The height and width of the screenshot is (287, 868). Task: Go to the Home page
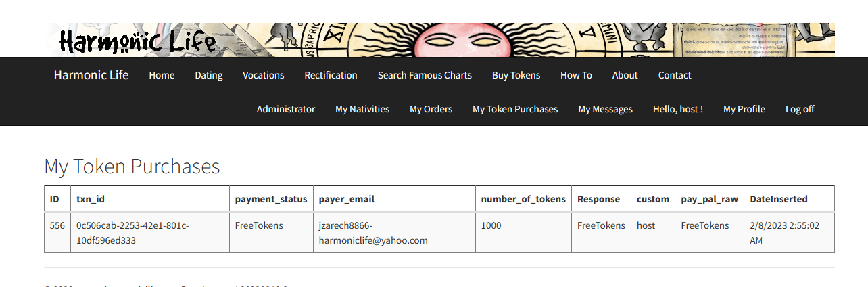click(162, 75)
